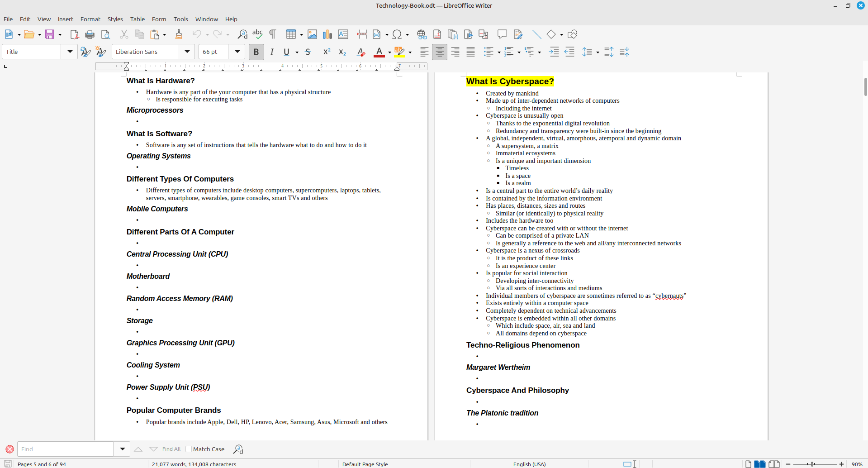Toggle Strikethrough formatting
The width and height of the screenshot is (868, 468).
(x=308, y=52)
